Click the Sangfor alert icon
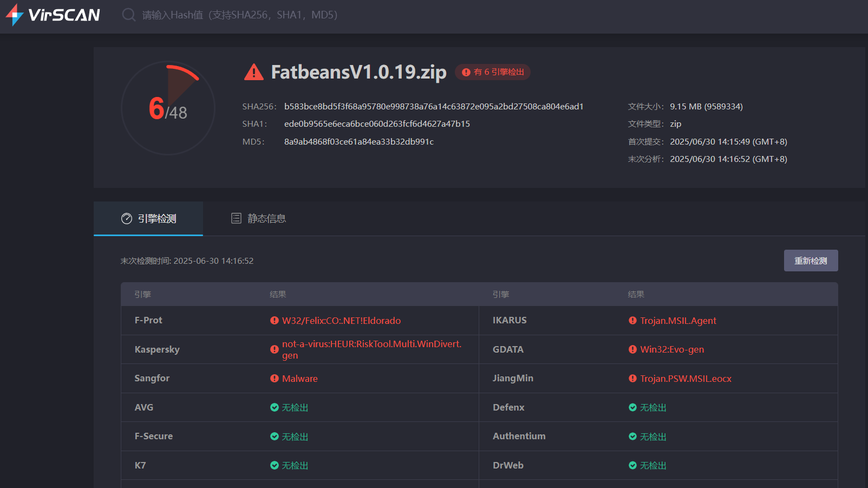The height and width of the screenshot is (488, 868). tap(275, 379)
